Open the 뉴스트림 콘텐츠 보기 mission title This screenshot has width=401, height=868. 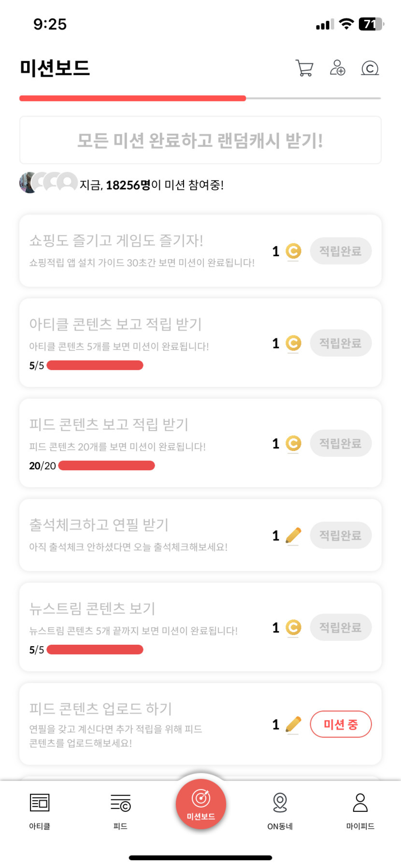click(92, 608)
